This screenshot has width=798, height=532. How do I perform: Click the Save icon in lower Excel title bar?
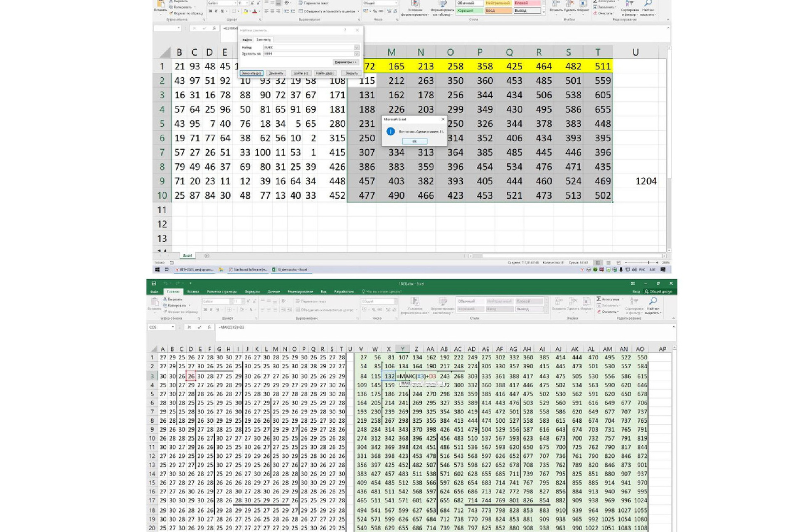tap(153, 283)
